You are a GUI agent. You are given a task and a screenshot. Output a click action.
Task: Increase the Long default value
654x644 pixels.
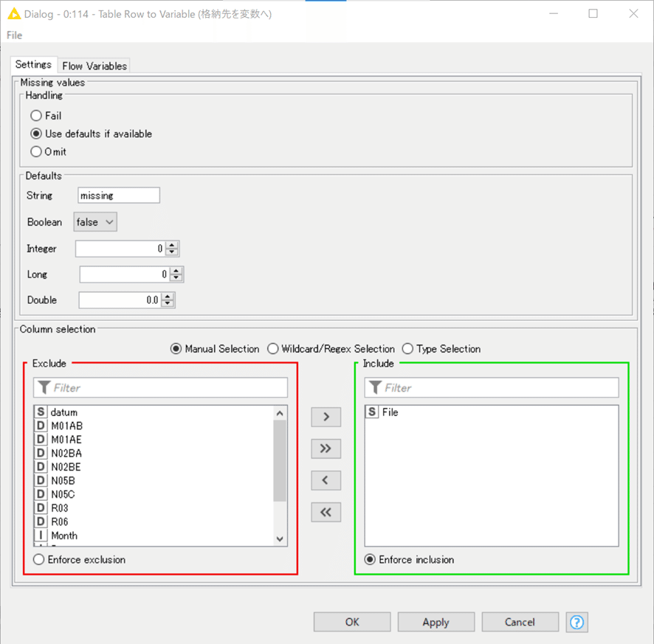(176, 271)
